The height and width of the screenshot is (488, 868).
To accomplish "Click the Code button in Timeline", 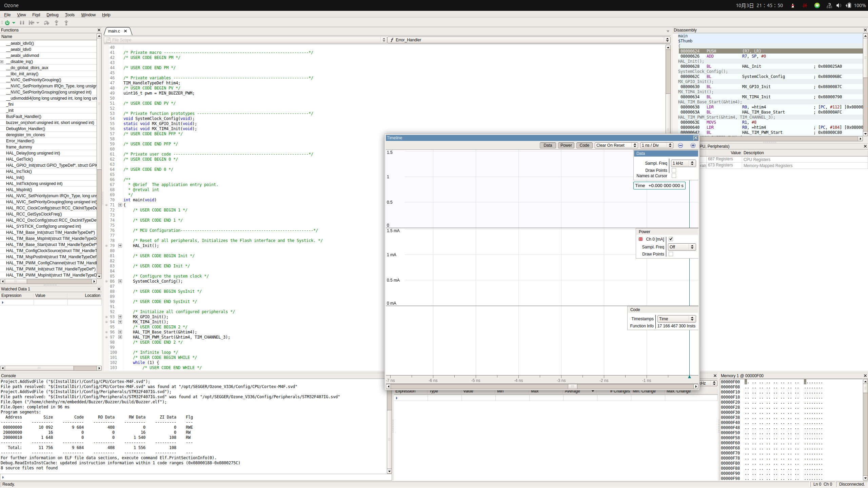I will tap(584, 145).
